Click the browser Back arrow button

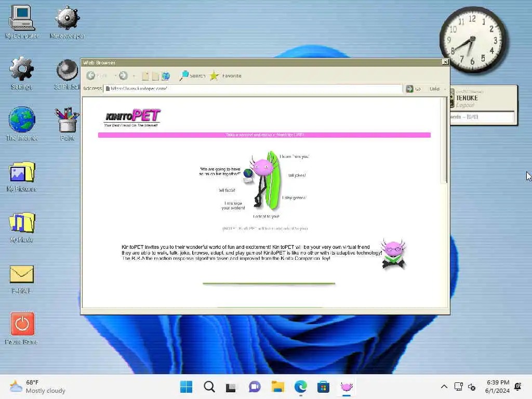90,76
